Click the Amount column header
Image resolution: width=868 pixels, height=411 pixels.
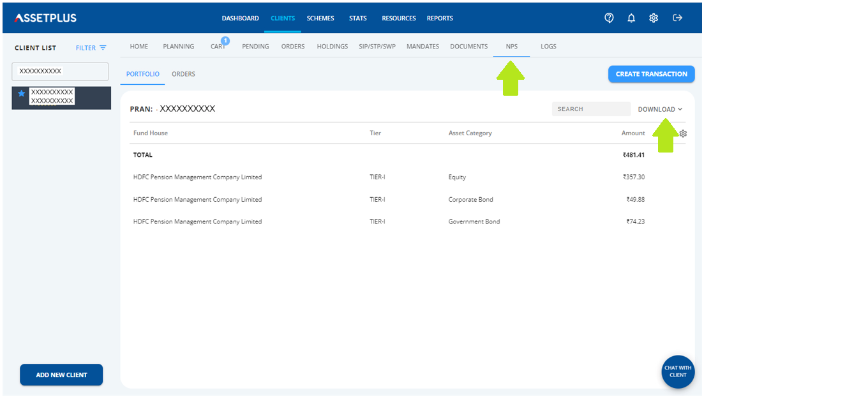point(633,133)
